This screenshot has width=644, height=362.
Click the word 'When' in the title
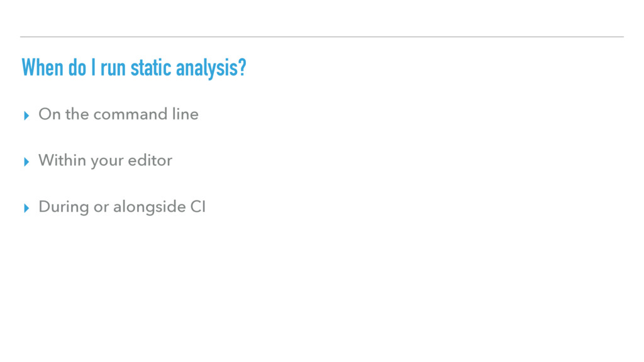click(42, 68)
